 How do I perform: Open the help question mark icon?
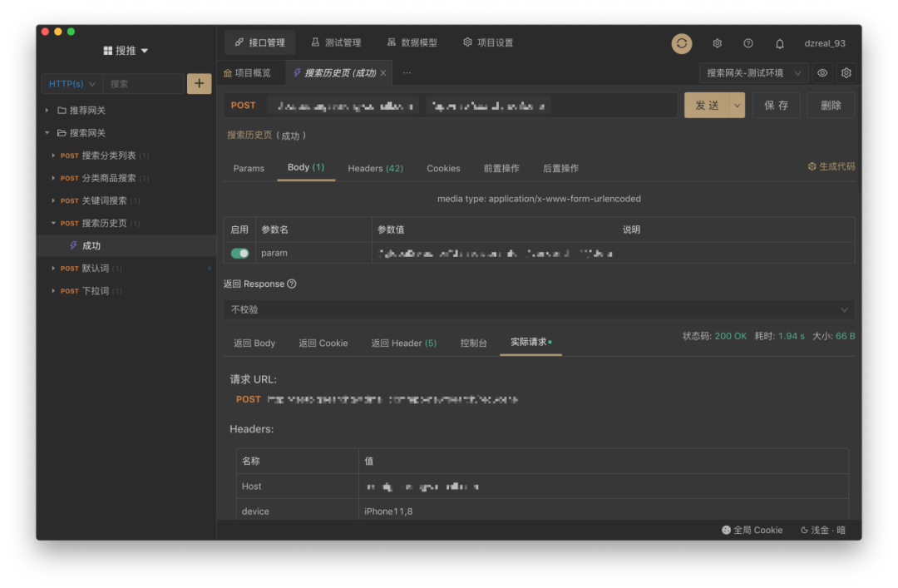(748, 43)
